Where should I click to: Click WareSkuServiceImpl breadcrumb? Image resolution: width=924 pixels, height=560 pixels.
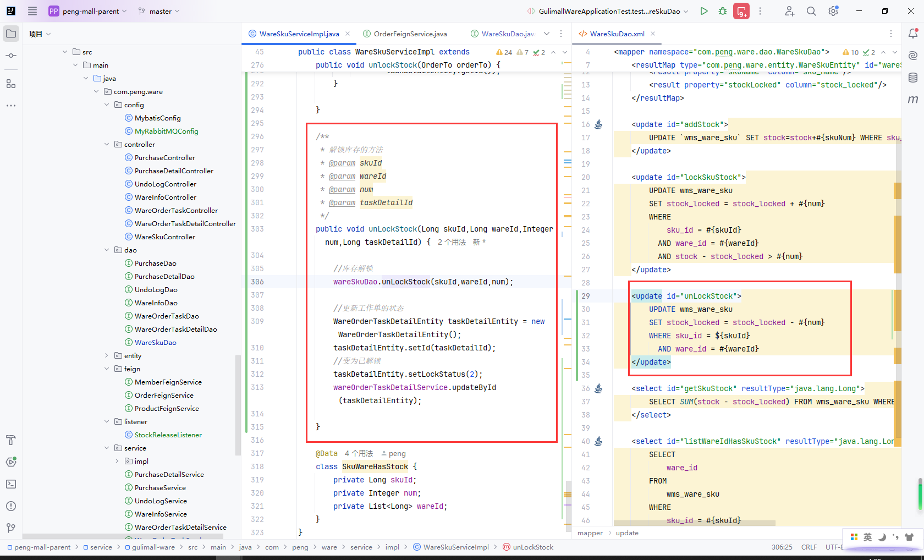pyautogui.click(x=450, y=547)
